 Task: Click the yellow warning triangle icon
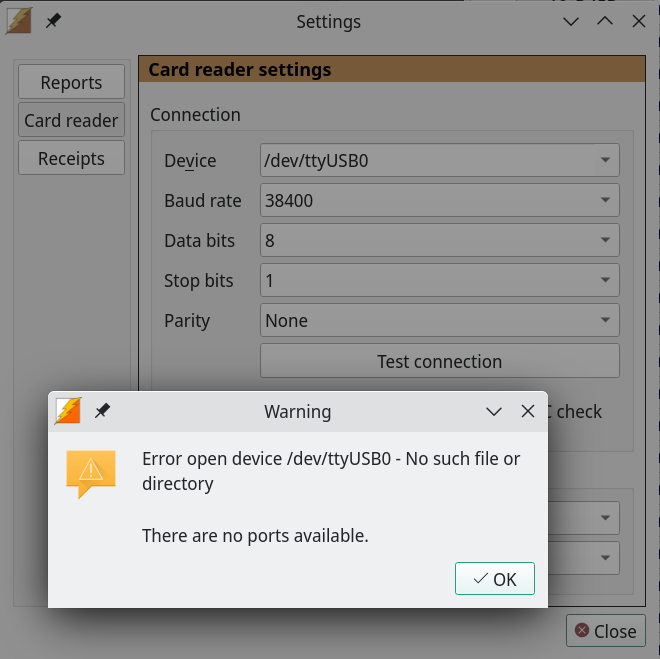click(x=91, y=473)
